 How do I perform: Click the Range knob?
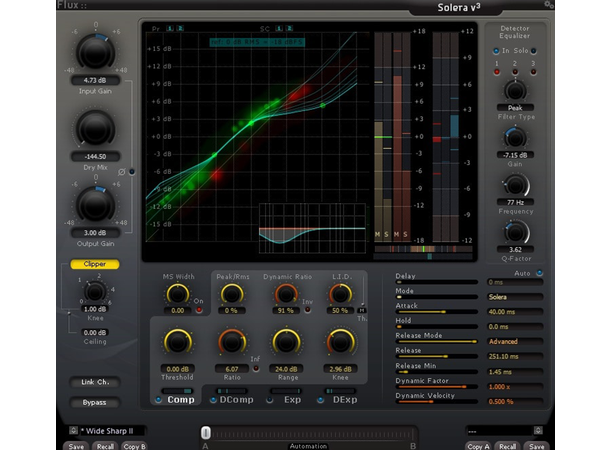click(x=286, y=342)
